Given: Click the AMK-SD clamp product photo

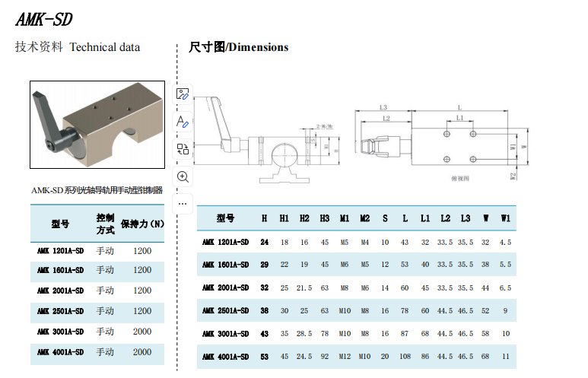Looking at the screenshot, I should coord(97,125).
